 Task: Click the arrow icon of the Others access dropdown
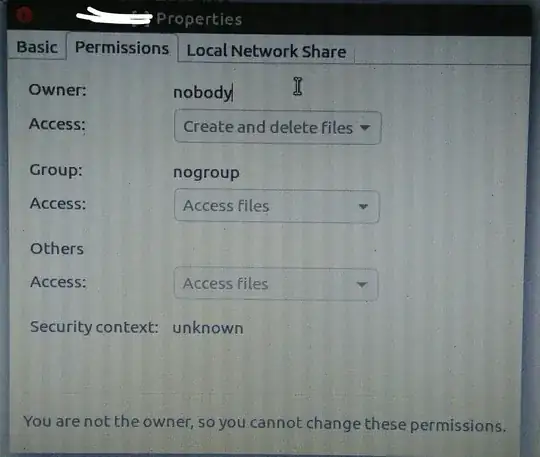click(x=362, y=284)
